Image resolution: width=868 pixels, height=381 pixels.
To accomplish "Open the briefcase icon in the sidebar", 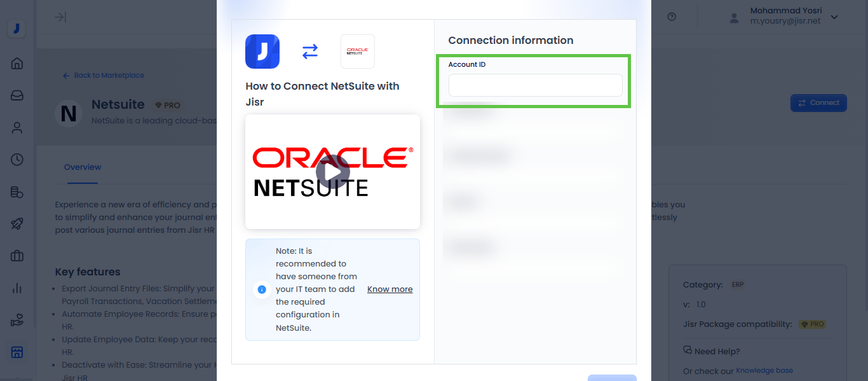I will pos(17,256).
